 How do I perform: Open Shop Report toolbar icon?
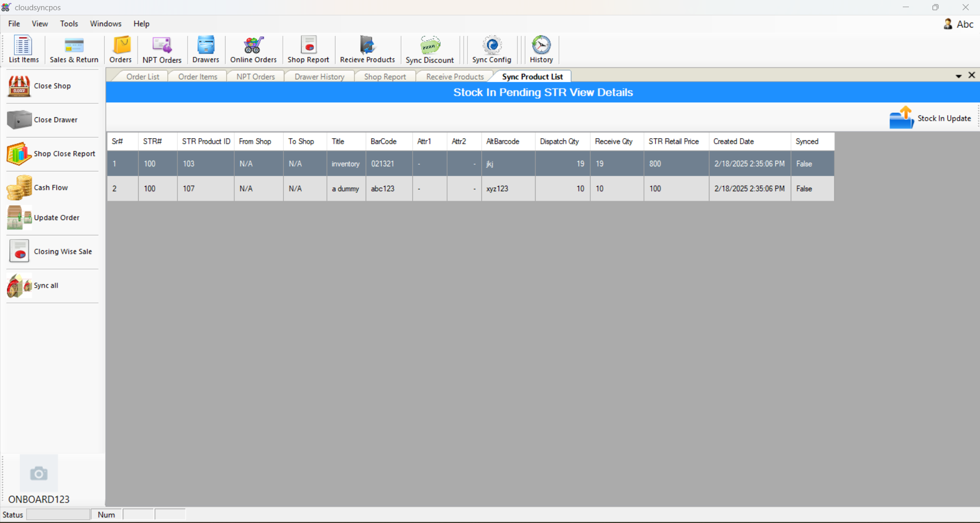(308, 50)
